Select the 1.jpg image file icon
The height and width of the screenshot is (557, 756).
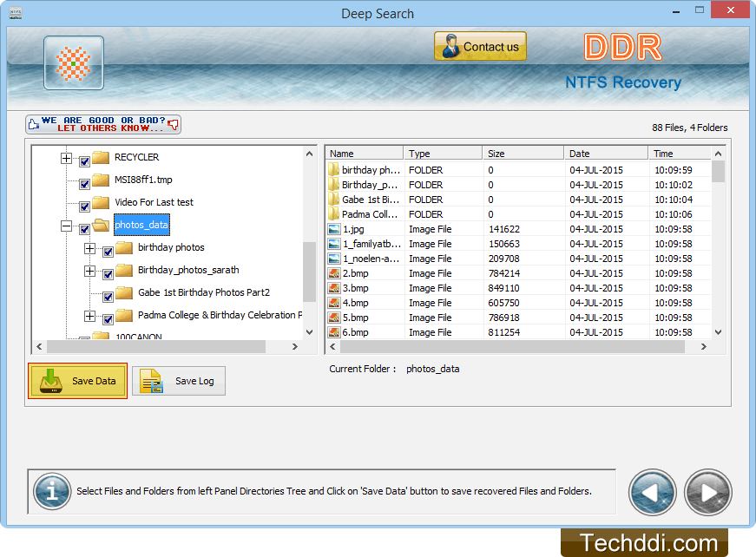[332, 229]
